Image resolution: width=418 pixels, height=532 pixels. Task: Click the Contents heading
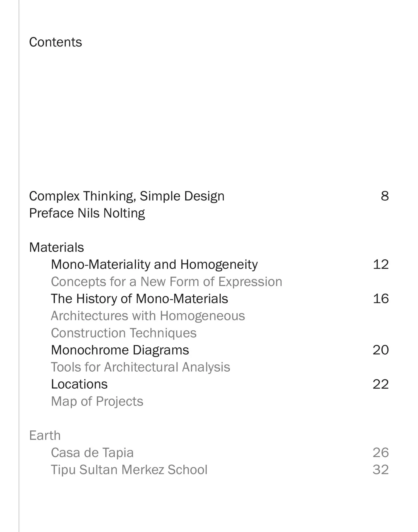coord(55,42)
